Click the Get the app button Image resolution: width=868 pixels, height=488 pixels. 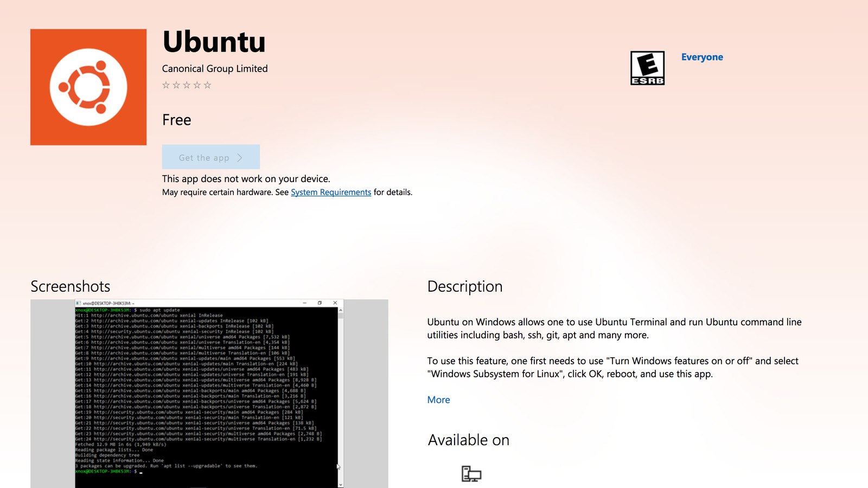pos(211,157)
